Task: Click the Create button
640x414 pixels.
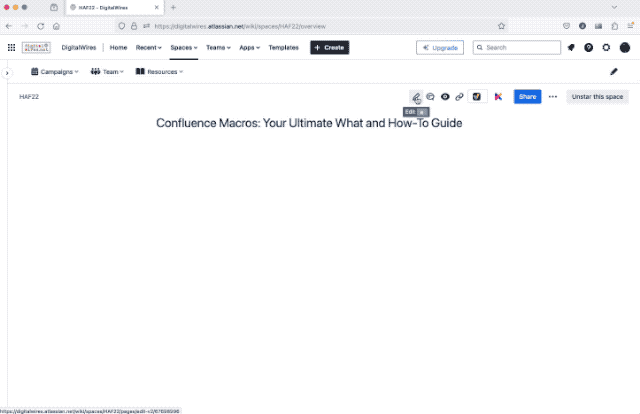Action: click(x=329, y=48)
